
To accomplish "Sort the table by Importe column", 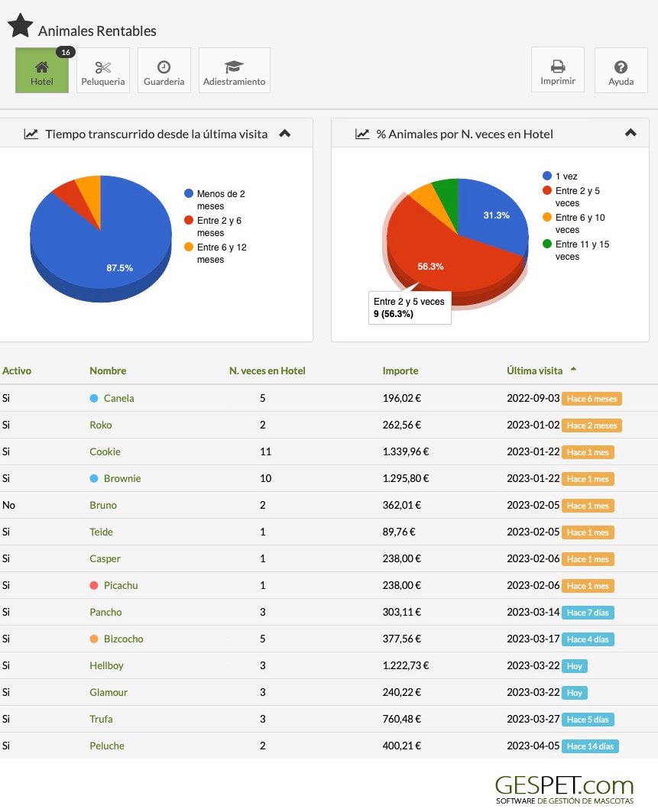I will [x=400, y=370].
